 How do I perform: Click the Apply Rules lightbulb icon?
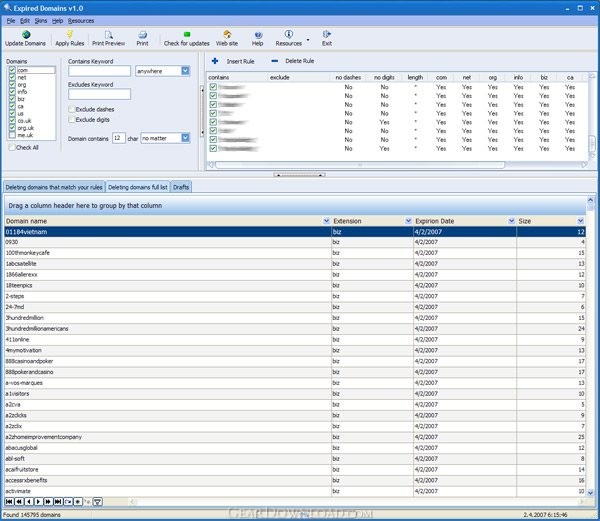(x=70, y=34)
